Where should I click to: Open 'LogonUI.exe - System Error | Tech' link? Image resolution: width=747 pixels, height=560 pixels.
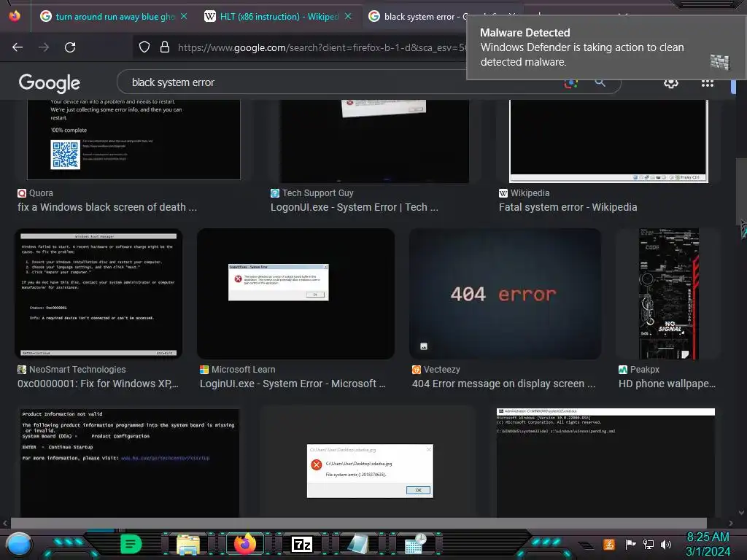point(355,207)
